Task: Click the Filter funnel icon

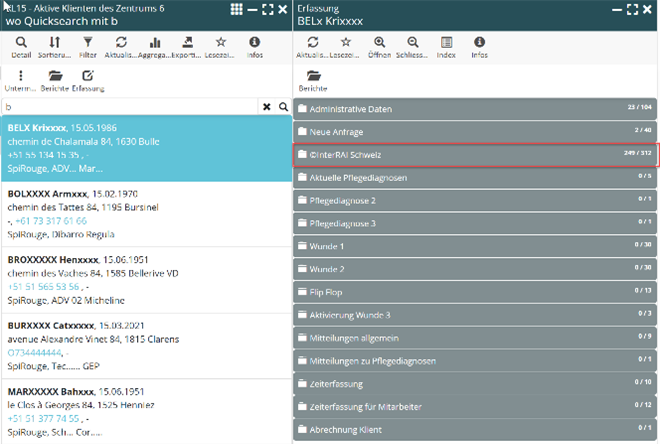Action: coord(88,43)
